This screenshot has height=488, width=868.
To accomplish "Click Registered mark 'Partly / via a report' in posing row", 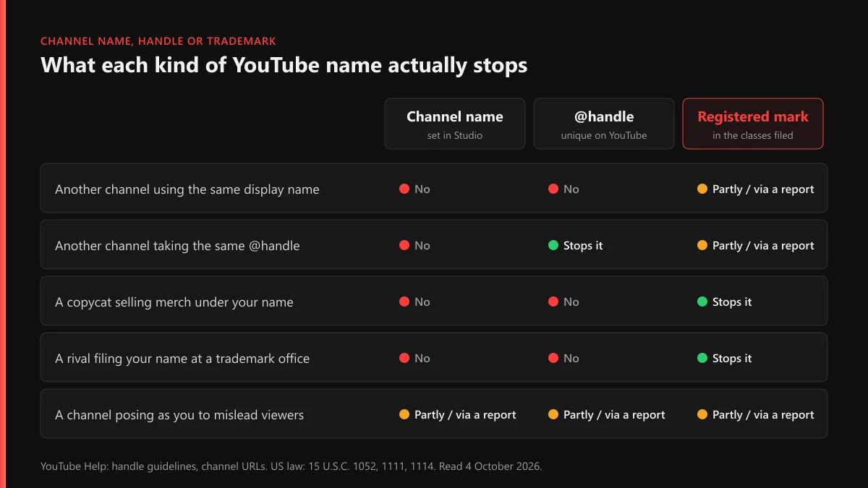I will [756, 415].
